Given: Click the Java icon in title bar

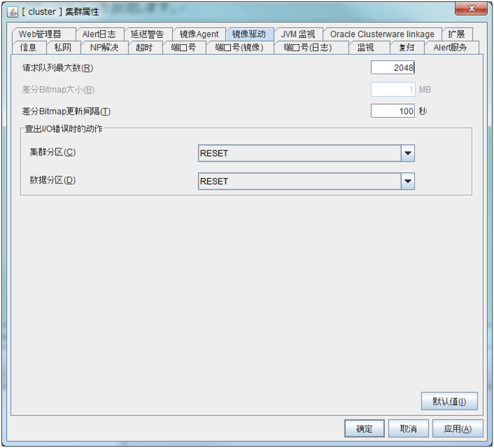Looking at the screenshot, I should [x=13, y=12].
